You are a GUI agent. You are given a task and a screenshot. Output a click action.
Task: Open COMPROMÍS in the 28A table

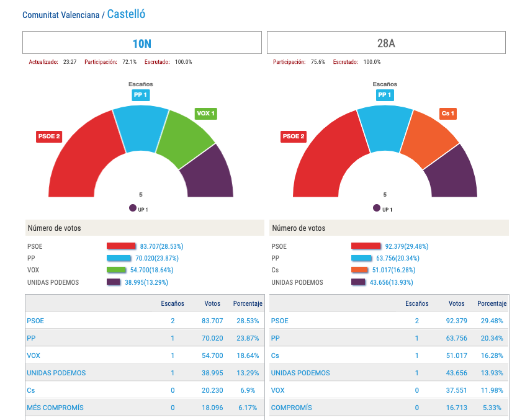(x=292, y=408)
